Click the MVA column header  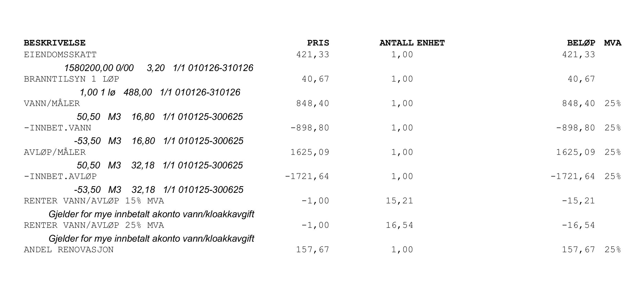click(x=612, y=43)
